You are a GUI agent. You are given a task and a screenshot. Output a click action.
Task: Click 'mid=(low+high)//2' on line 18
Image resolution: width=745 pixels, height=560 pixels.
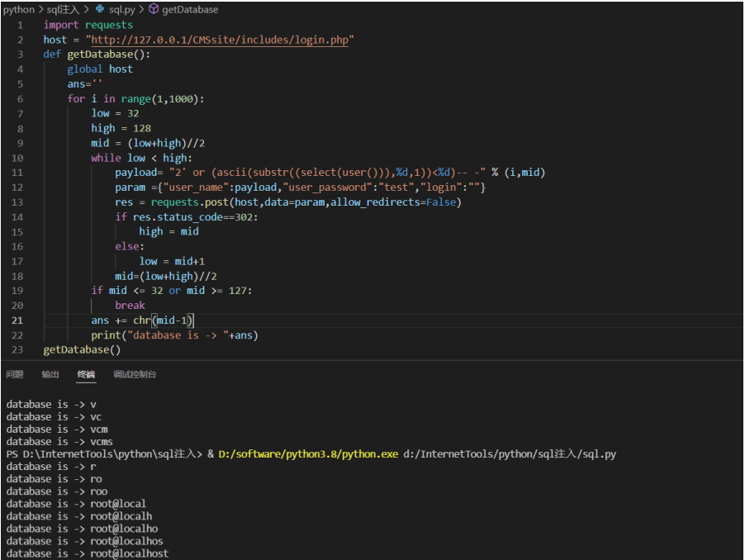166,277
